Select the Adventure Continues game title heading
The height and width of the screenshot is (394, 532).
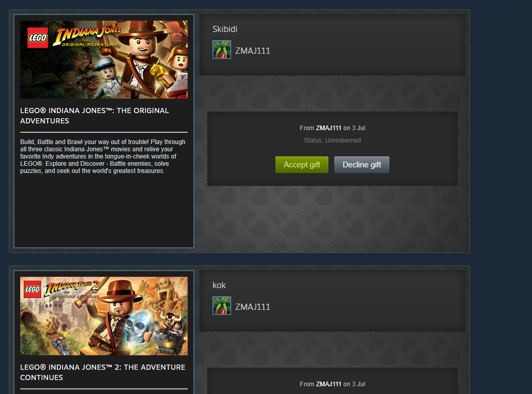[x=102, y=372]
